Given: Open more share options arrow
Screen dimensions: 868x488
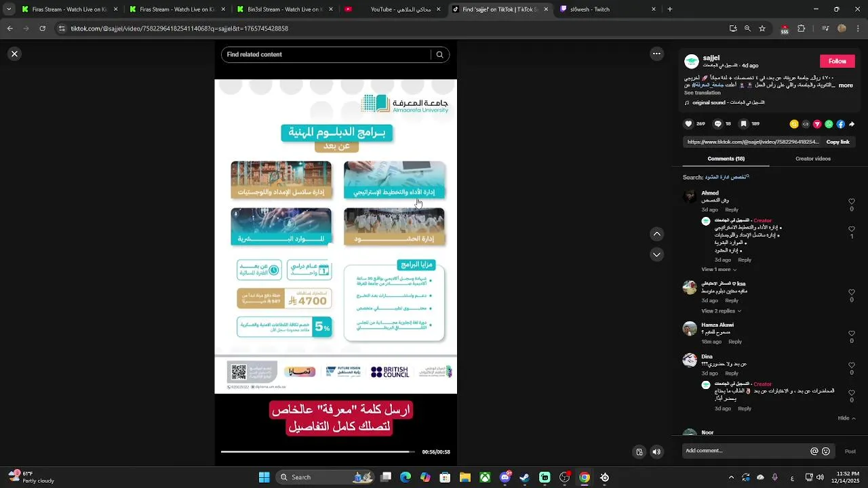Looking at the screenshot, I should (x=852, y=124).
